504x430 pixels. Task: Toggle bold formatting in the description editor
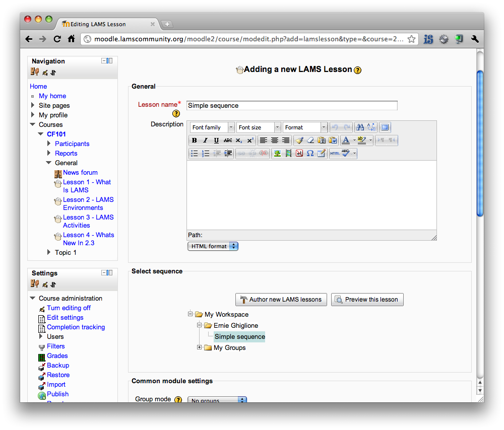(x=195, y=140)
